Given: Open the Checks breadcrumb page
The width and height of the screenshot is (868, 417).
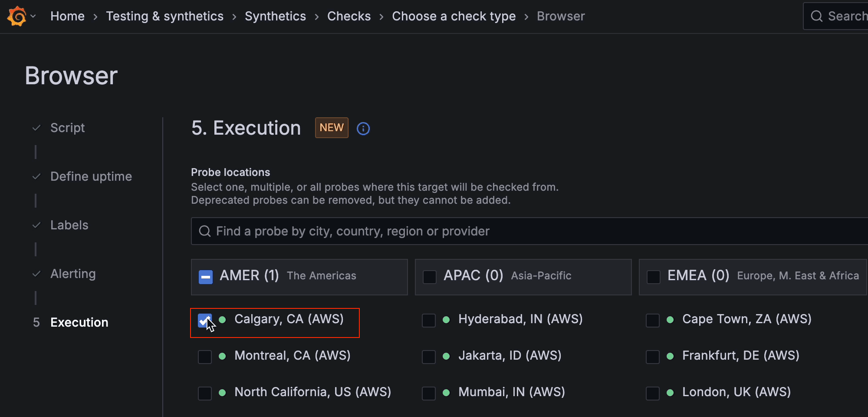Looking at the screenshot, I should coord(349,16).
